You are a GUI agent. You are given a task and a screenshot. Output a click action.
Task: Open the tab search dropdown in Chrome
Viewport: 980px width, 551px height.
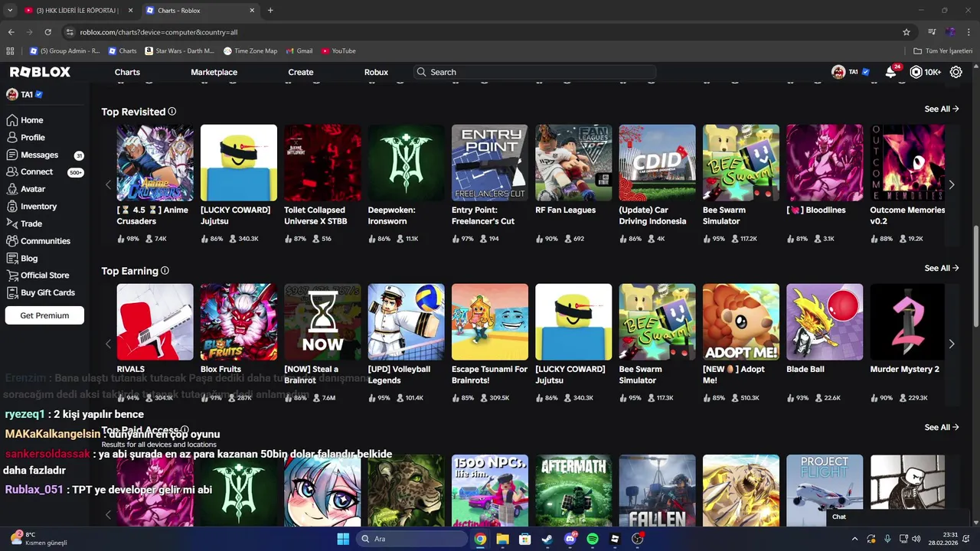pyautogui.click(x=10, y=11)
